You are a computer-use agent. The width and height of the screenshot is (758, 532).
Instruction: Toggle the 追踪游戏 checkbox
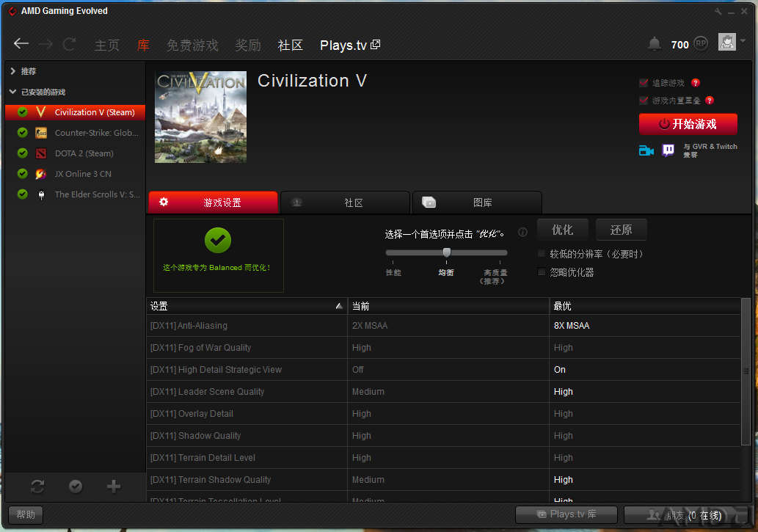(644, 83)
